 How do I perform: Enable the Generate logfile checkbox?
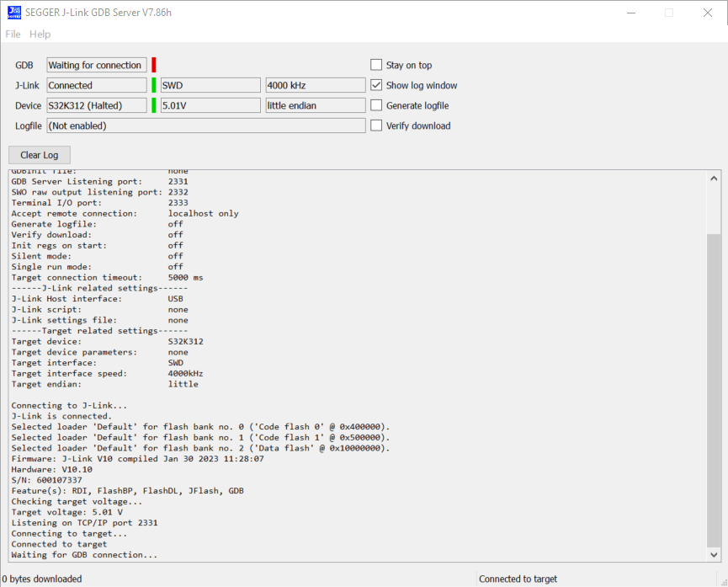[375, 104]
